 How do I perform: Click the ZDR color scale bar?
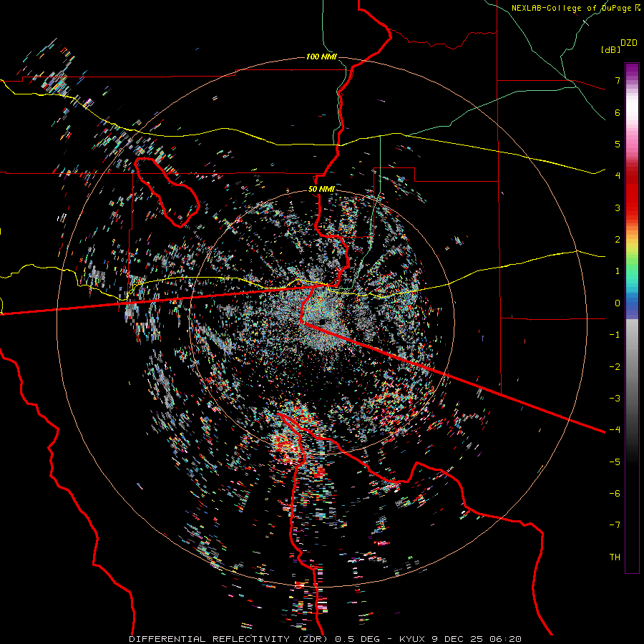(x=632, y=318)
